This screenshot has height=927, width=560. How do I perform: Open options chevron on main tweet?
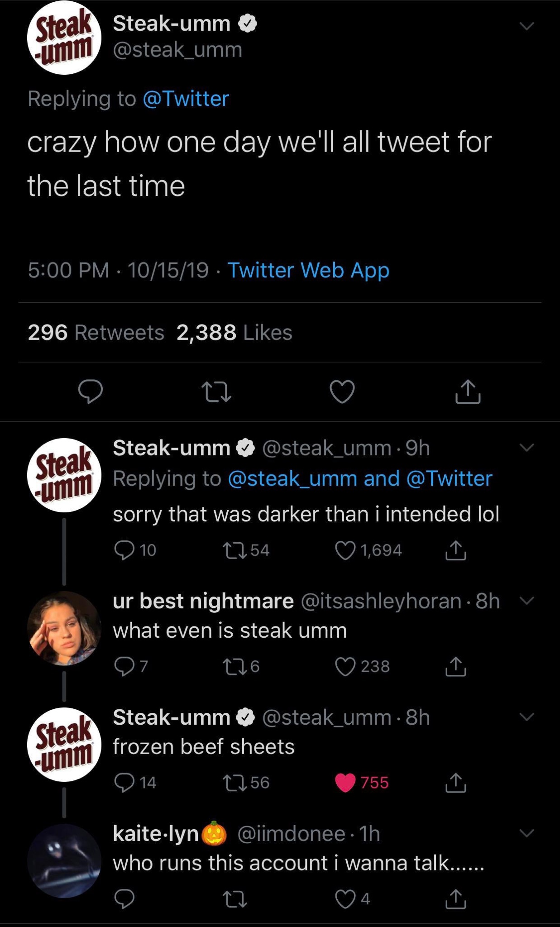tap(526, 26)
